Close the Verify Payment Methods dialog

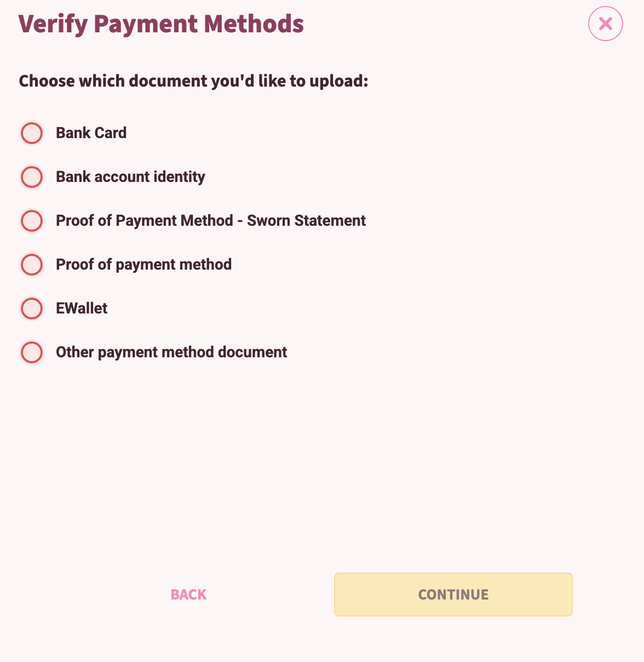coord(605,24)
